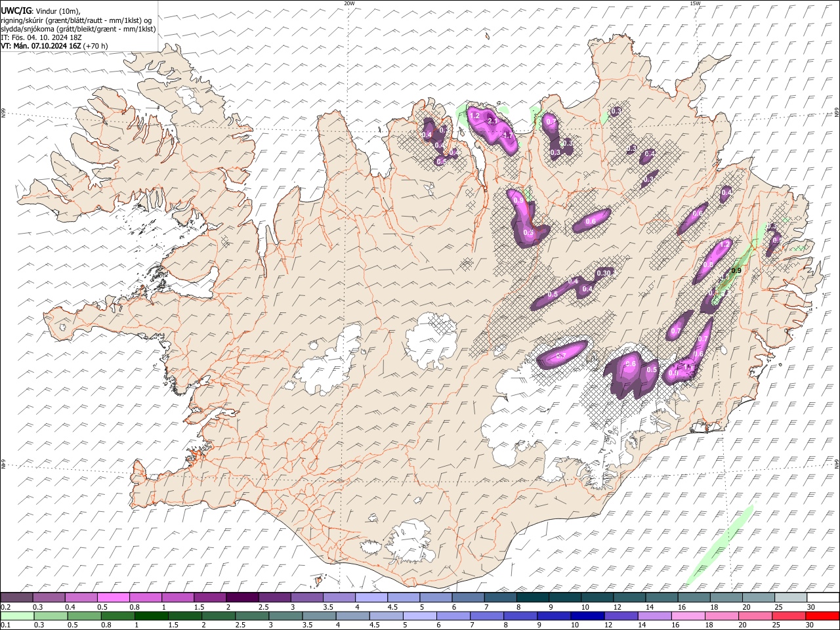Image resolution: width=840 pixels, height=630 pixels.
Task: Click lower legend blue swatch between 9 and 10
Action: click(x=555, y=616)
